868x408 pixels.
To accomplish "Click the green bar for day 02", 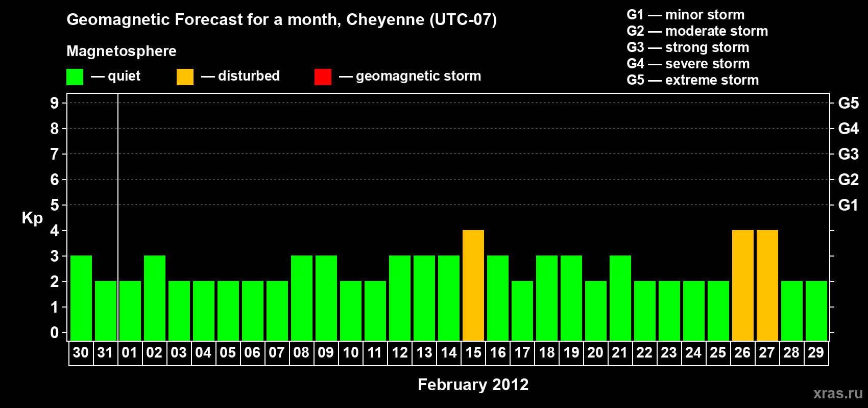I will pyautogui.click(x=155, y=298).
